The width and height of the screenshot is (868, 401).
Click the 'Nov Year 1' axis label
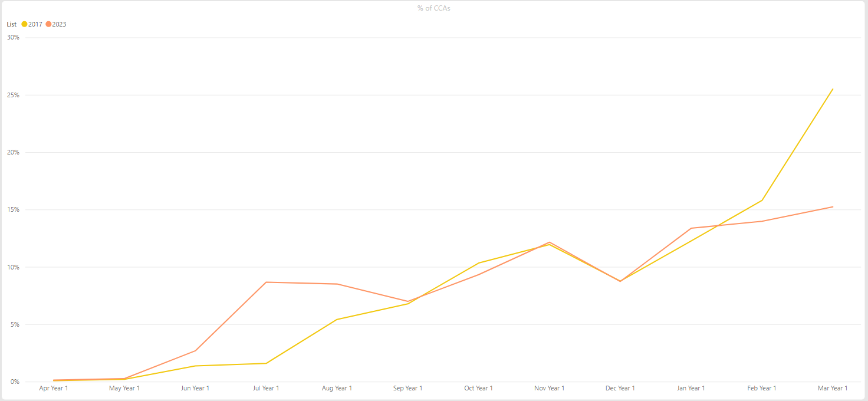pos(549,388)
